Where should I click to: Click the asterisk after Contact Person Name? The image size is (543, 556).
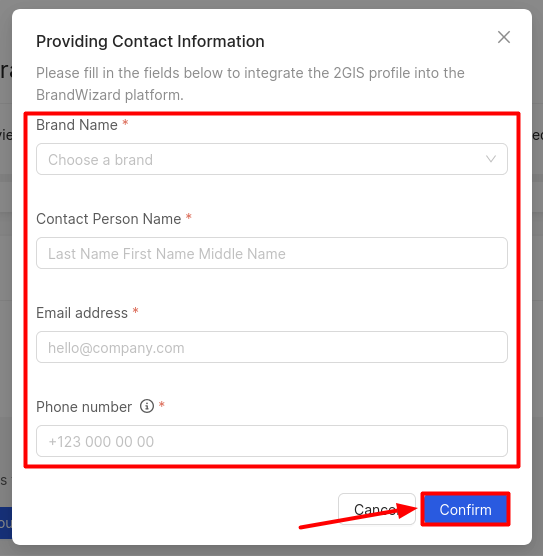tap(189, 217)
